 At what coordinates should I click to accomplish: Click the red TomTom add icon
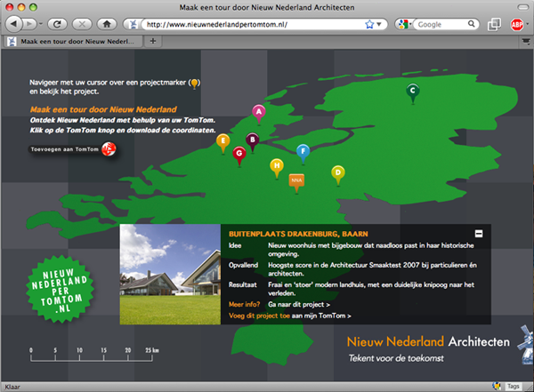[x=109, y=149]
